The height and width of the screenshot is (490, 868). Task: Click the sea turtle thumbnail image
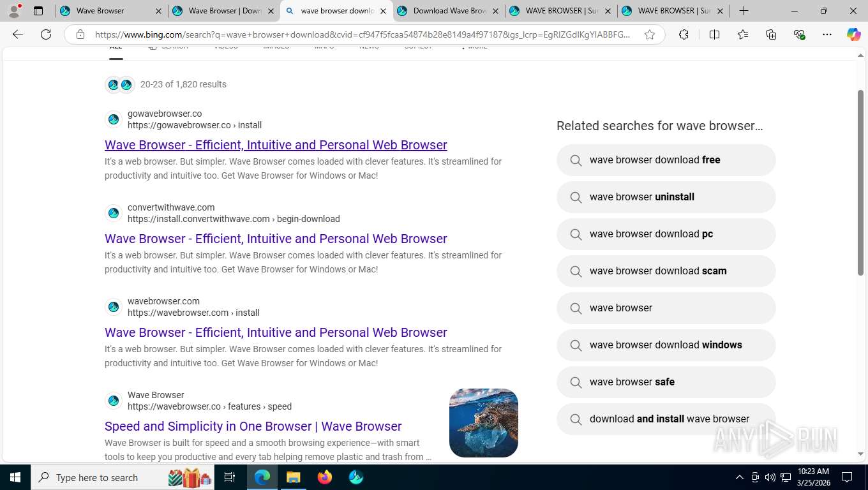(x=484, y=423)
